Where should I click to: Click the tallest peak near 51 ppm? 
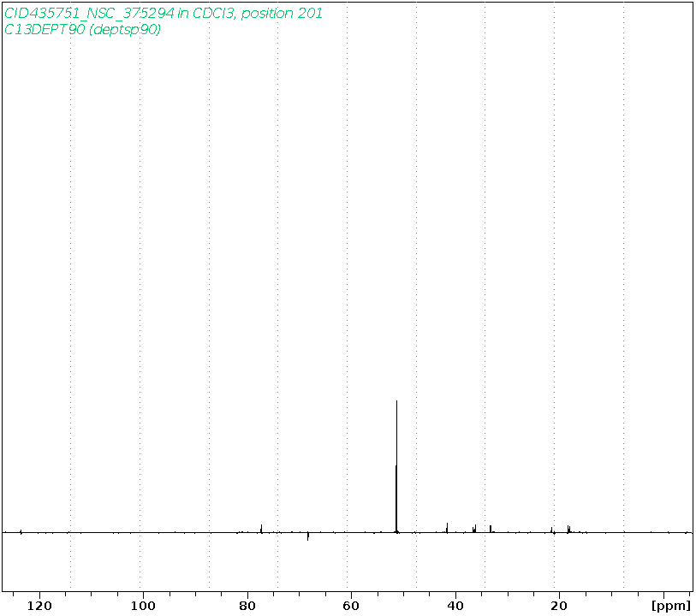[x=396, y=465]
